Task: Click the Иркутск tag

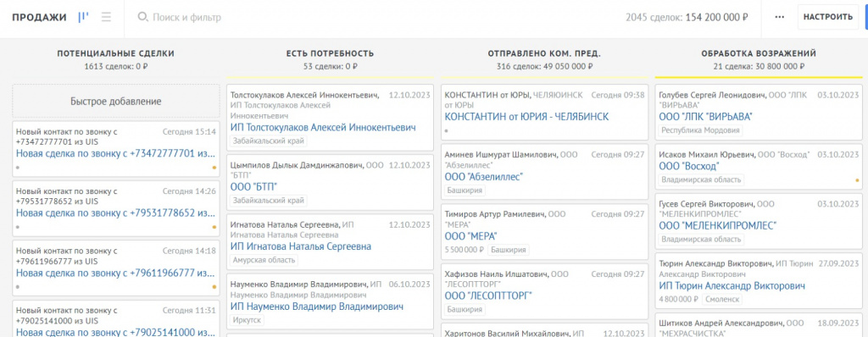Action: tap(248, 320)
